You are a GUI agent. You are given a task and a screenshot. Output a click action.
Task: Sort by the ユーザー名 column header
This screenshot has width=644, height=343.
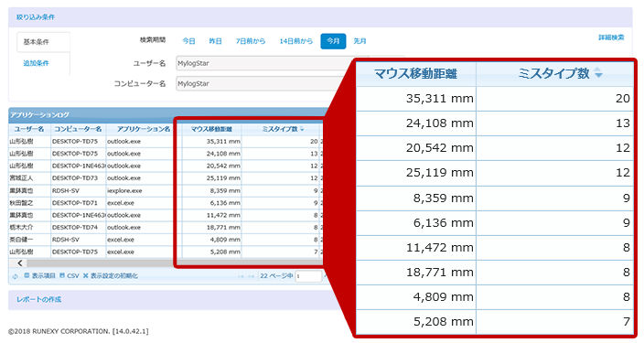tap(29, 129)
